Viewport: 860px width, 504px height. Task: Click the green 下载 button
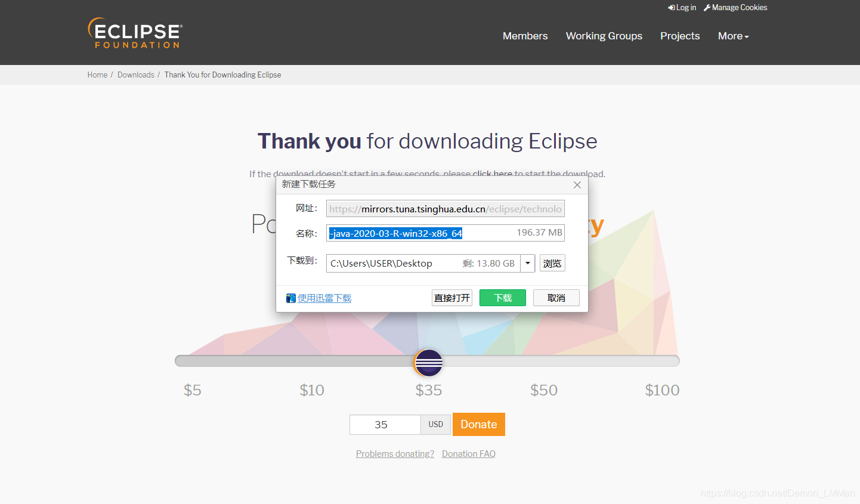click(502, 298)
